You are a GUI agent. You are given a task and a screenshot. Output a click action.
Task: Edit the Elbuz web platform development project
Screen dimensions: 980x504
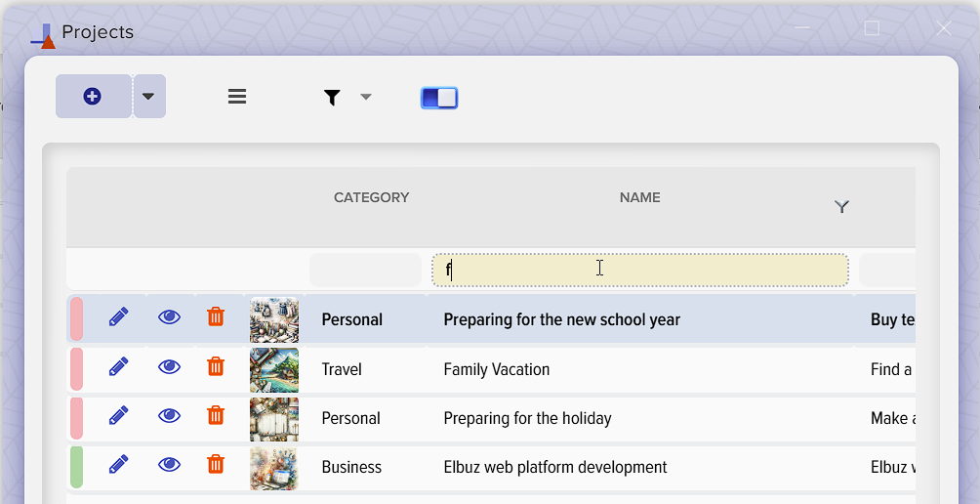(118, 464)
